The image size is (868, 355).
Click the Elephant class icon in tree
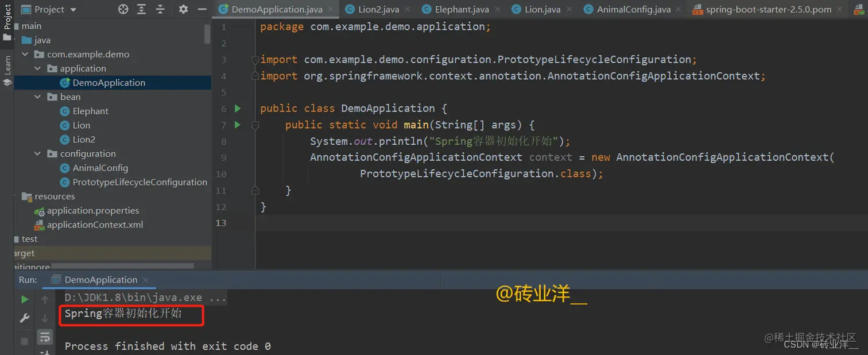(64, 111)
